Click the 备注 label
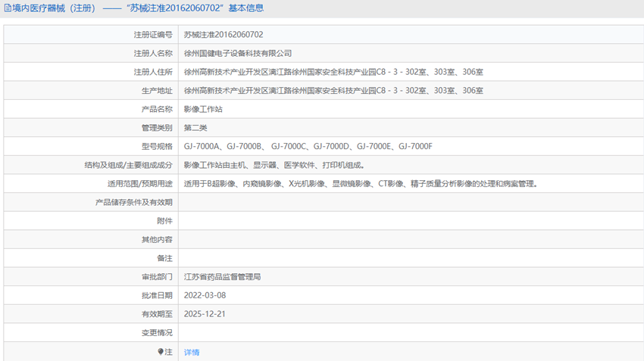Image resolution: width=644 pixels, height=361 pixels. [x=164, y=258]
